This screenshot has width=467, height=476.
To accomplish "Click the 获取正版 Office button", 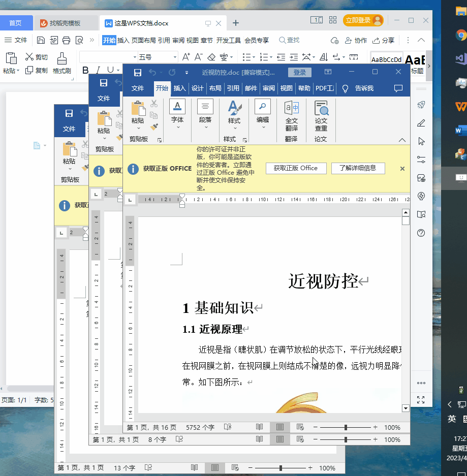I will (296, 168).
